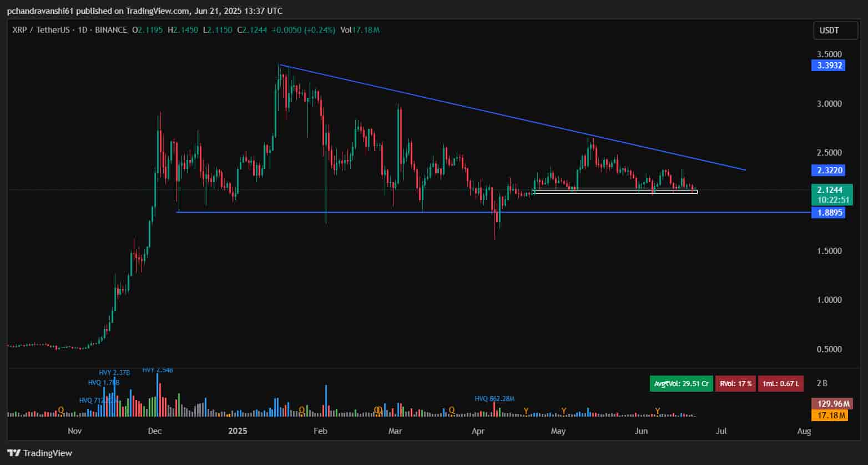Click the orange Q marker near November
The width and height of the screenshot is (868, 465).
coord(61,410)
